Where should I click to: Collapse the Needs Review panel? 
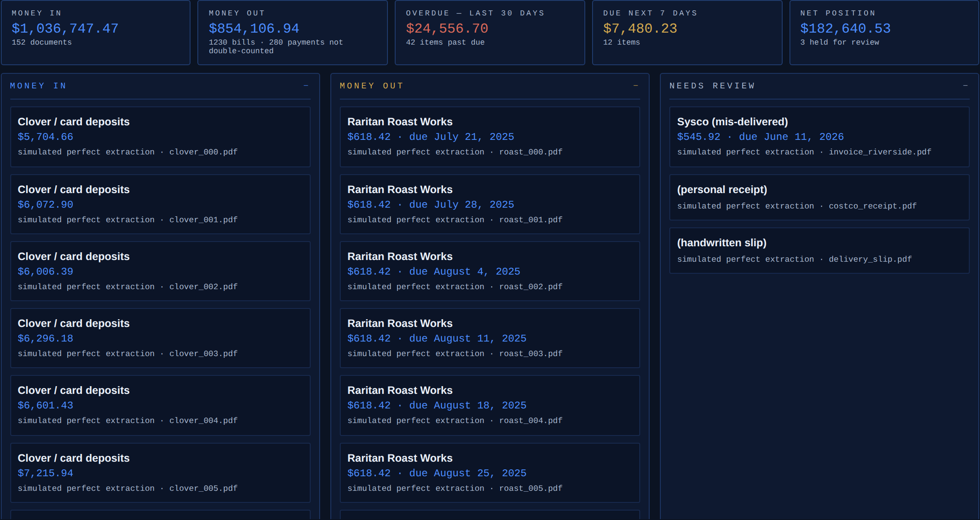point(965,86)
